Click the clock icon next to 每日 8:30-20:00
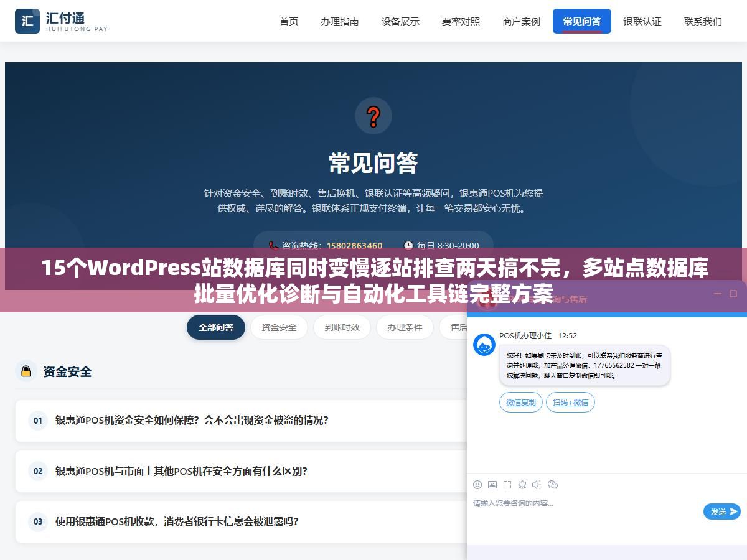 pyautogui.click(x=408, y=246)
